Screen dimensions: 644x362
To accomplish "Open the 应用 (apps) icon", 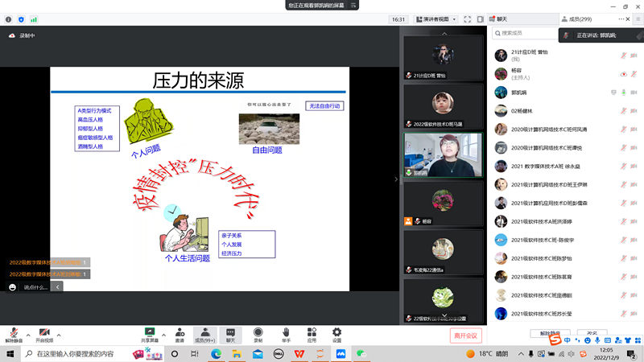I will (312, 331).
